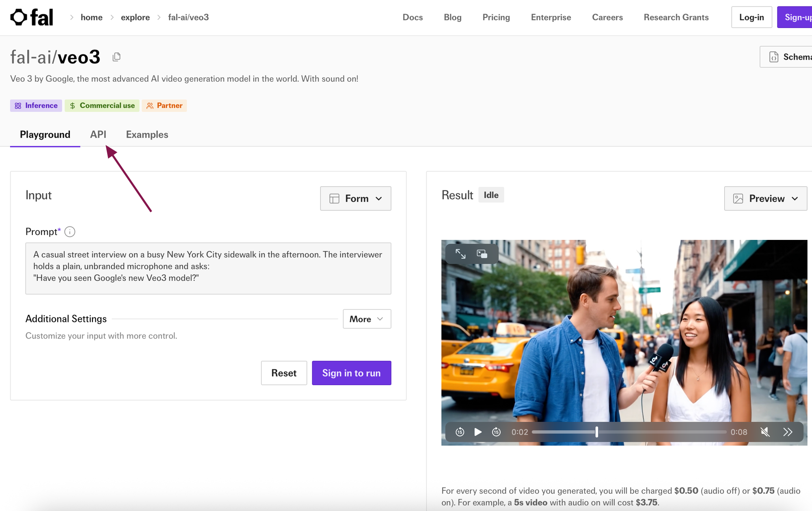
Task: Rewind the video 15 seconds
Action: (460, 432)
